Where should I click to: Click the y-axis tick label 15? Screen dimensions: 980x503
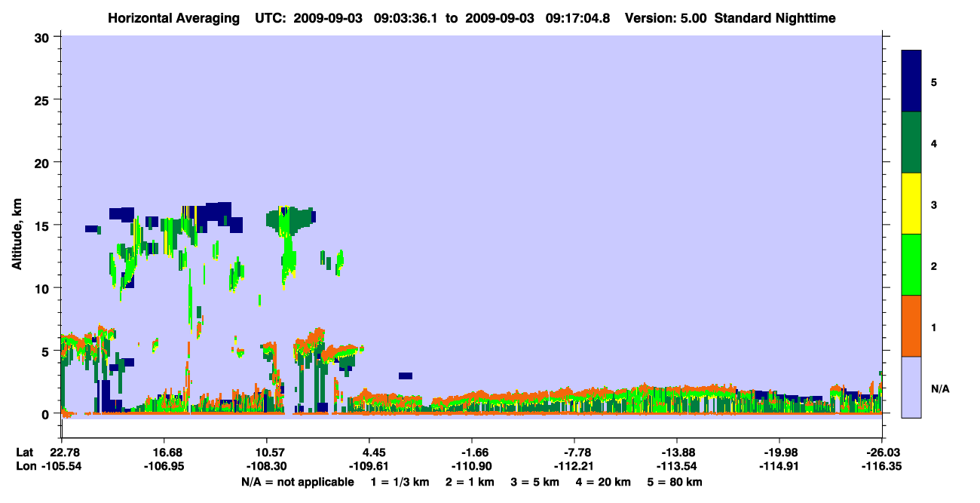pos(43,225)
